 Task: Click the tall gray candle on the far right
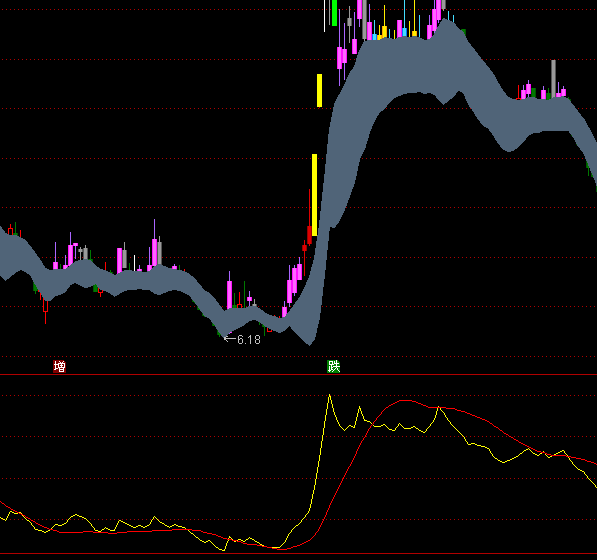pos(553,78)
